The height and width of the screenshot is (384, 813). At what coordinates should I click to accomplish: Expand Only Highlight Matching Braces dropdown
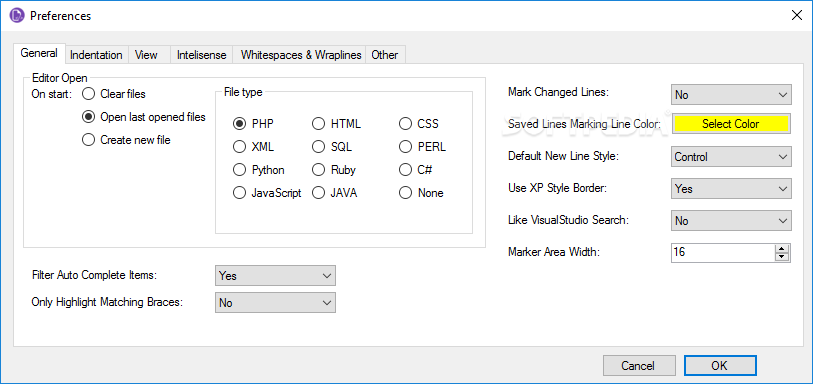275,303
